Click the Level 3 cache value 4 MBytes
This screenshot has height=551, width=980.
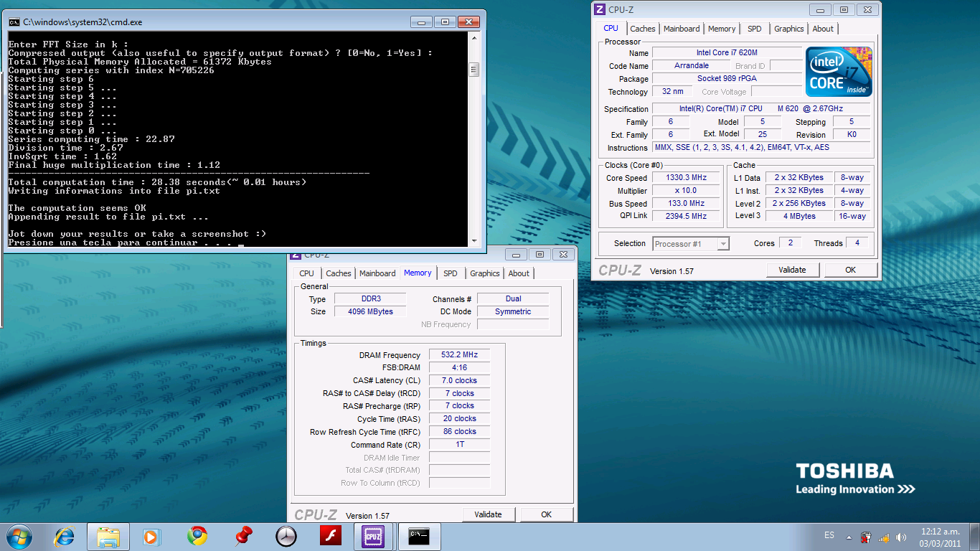point(799,216)
